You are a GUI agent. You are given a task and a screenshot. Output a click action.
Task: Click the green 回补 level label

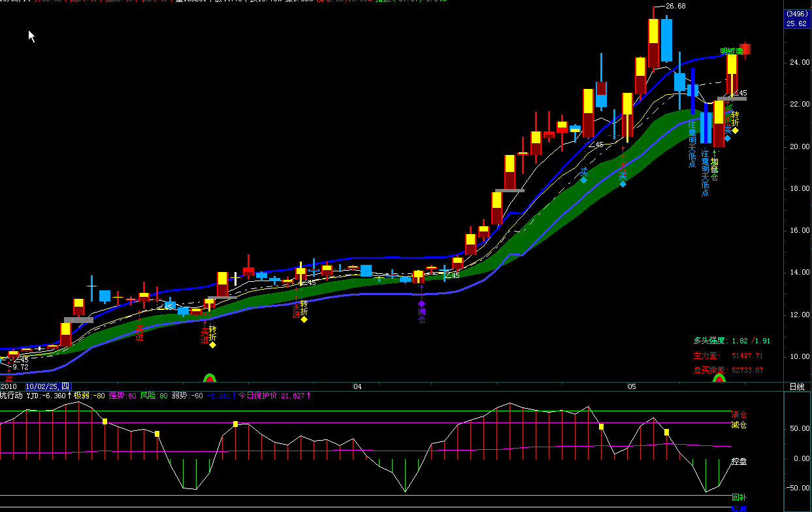pos(739,497)
